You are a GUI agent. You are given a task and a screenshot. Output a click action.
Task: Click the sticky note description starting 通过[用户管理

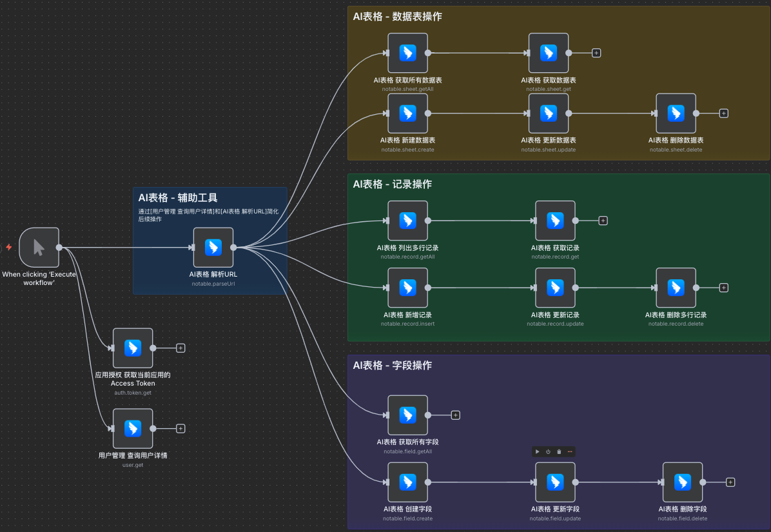208,215
